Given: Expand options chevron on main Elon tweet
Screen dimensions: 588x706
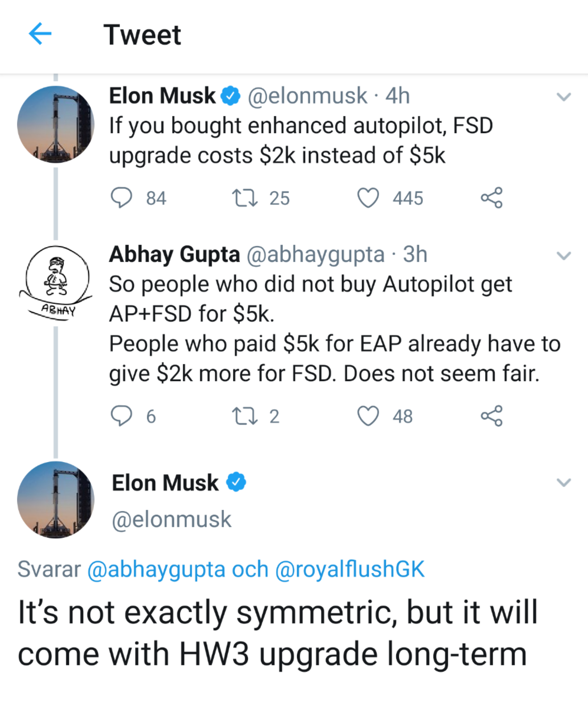Looking at the screenshot, I should coord(564,482).
